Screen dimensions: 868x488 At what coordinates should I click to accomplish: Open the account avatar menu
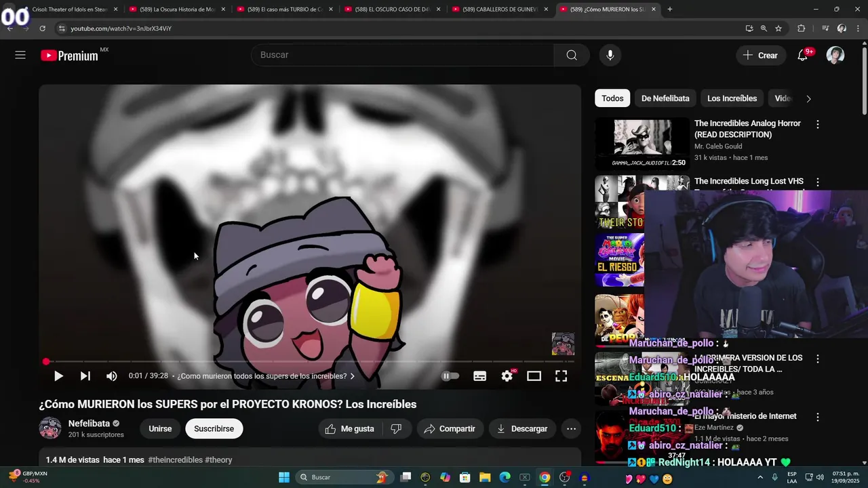click(x=835, y=55)
